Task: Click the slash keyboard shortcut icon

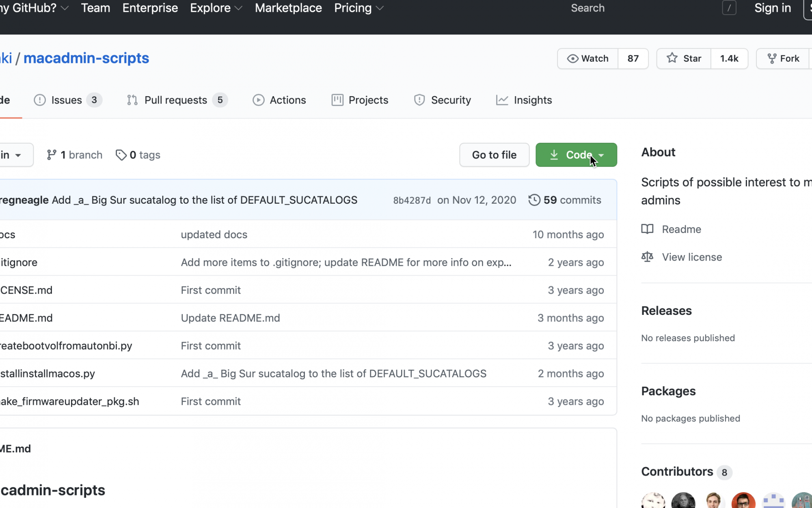Action: (x=729, y=8)
